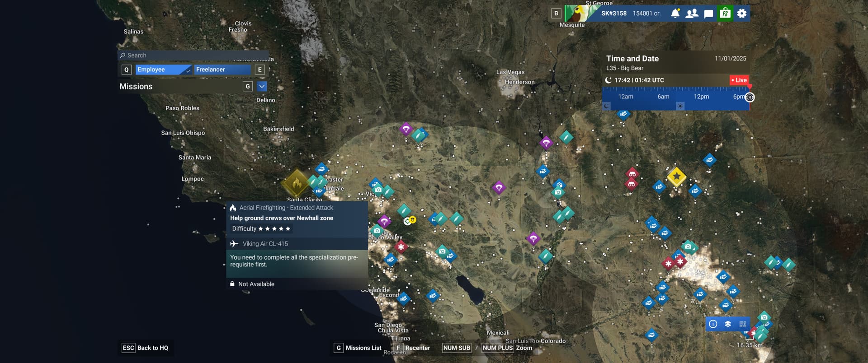Viewport: 868px width, 363px height.
Task: Open the chat speech bubble
Action: [x=708, y=14]
